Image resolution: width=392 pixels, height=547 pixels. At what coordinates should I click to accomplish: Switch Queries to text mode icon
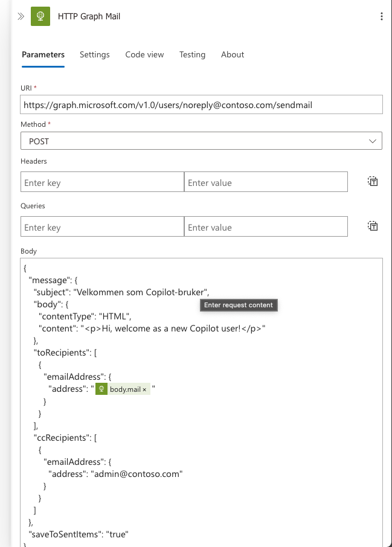pyautogui.click(x=373, y=226)
